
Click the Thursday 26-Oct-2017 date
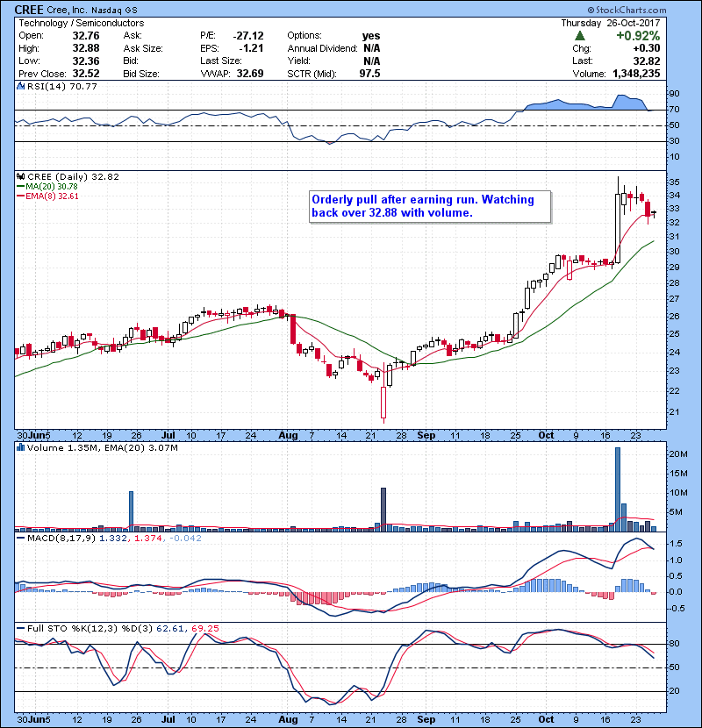click(x=611, y=23)
